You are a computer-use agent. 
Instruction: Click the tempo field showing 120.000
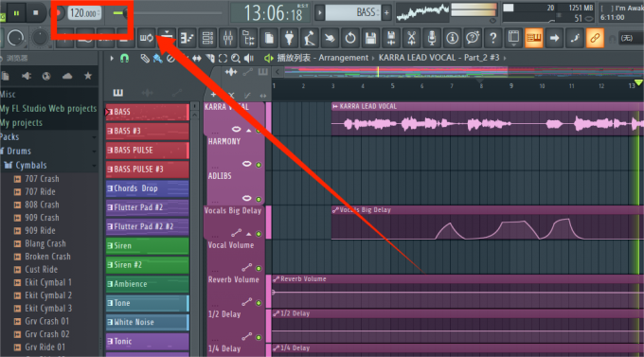click(x=83, y=13)
